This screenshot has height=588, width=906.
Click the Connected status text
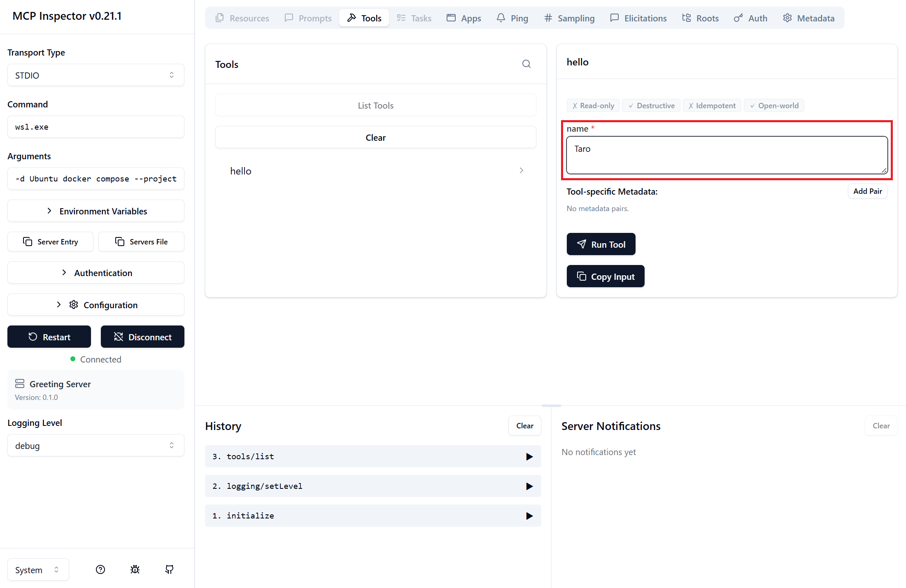(100, 359)
